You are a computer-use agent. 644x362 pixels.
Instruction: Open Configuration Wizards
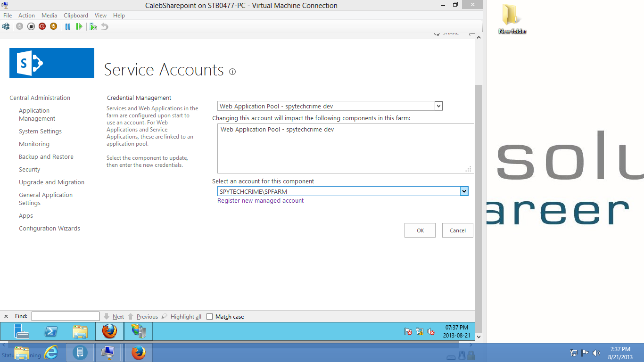click(50, 229)
